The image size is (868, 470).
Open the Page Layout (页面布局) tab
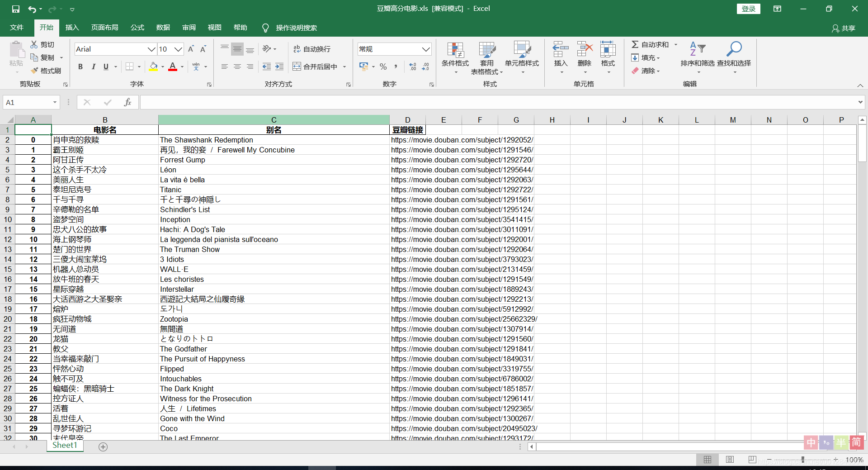coord(105,28)
